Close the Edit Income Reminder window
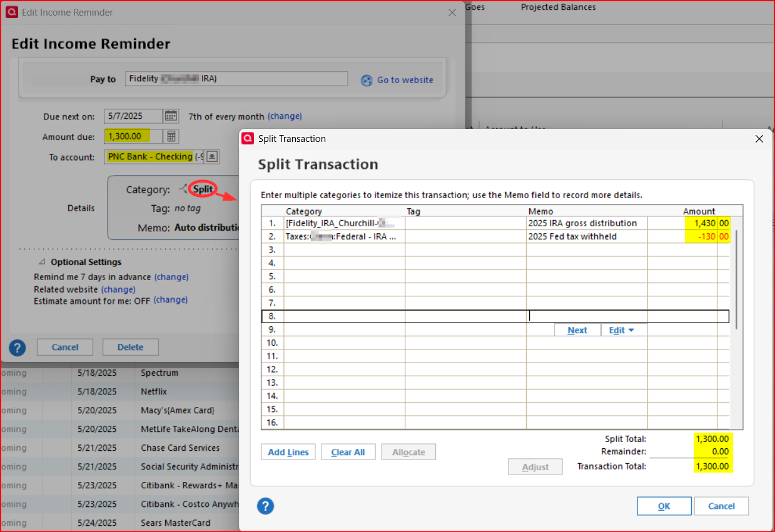 pyautogui.click(x=452, y=13)
